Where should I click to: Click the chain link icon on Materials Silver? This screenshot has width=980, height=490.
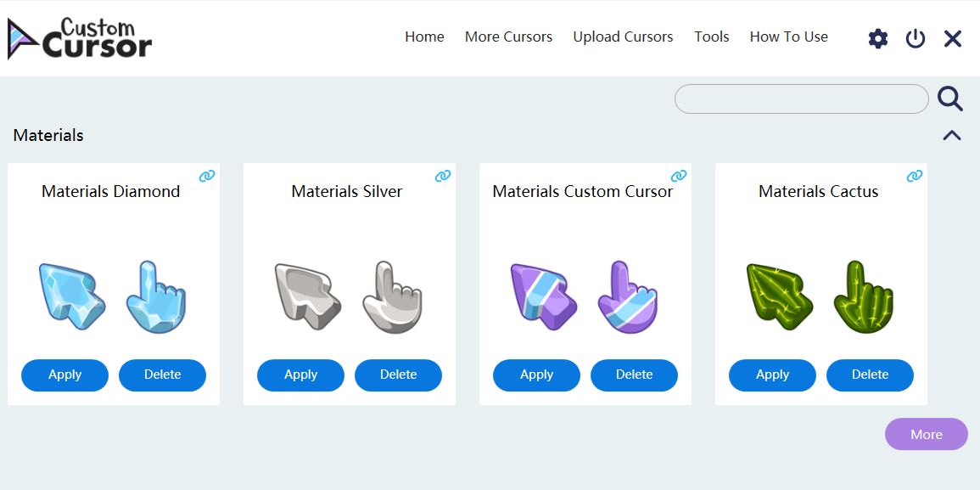click(x=441, y=175)
